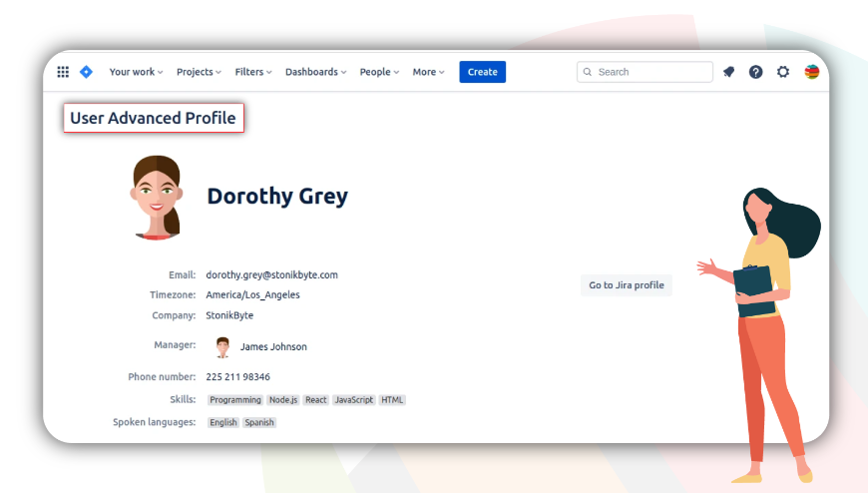868x493 pixels.
Task: Click the Dorothy Grey name heading
Action: coord(277,196)
